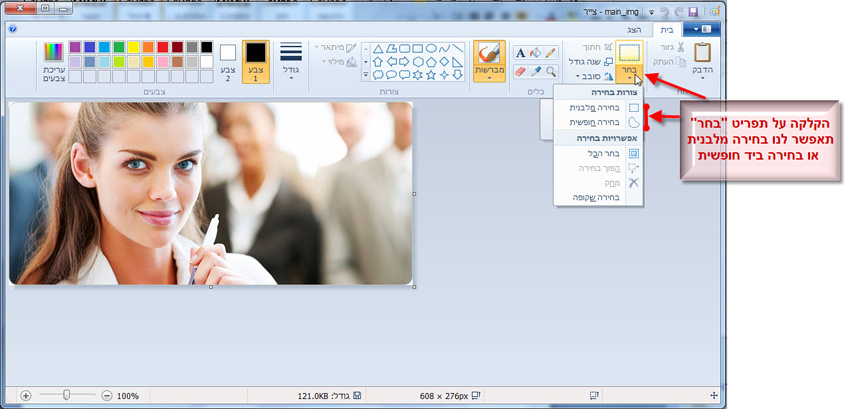Pick the yellow color swatch
Viewport: 850px width, 409px height.
(133, 47)
